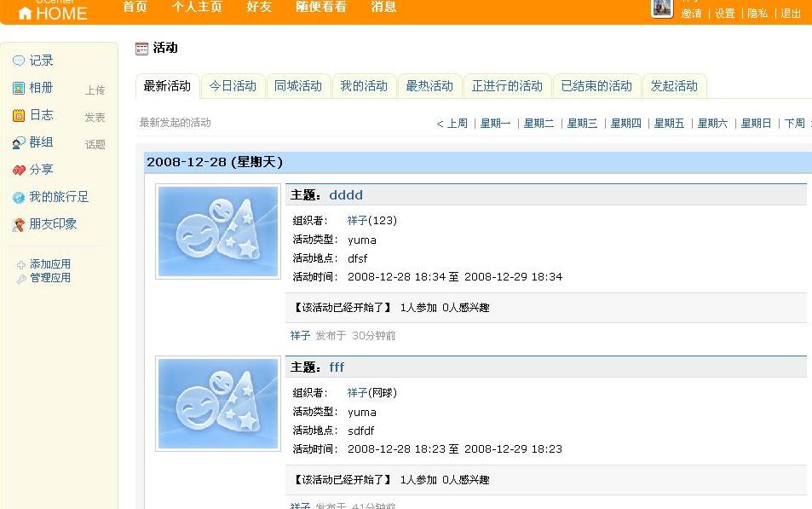Filter activities by 星期二
Viewport: 812px width, 509px height.
click(x=538, y=124)
